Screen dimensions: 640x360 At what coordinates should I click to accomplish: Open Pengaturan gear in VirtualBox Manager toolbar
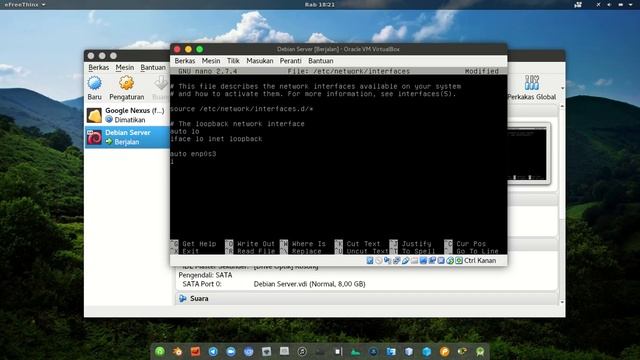[x=126, y=83]
